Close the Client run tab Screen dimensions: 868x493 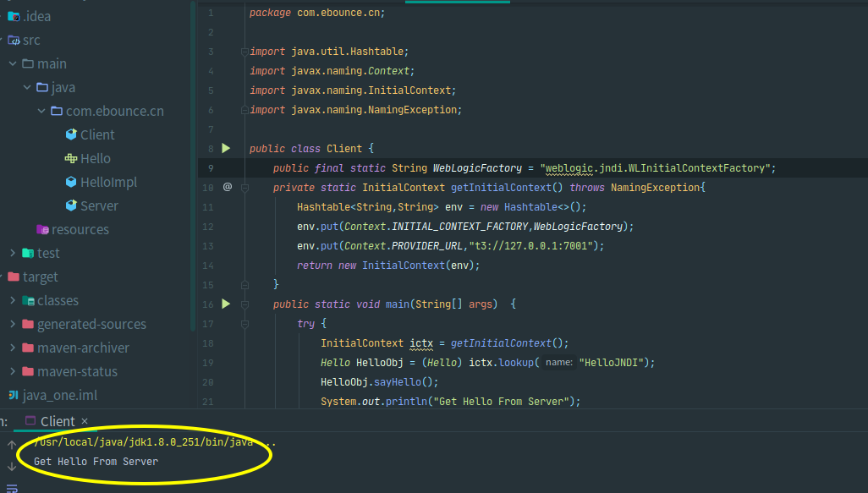tap(85, 421)
